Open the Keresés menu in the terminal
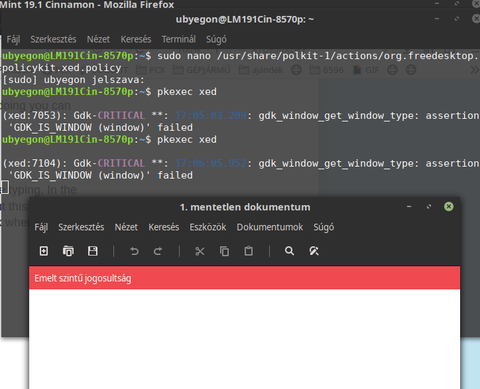The width and height of the screenshot is (480, 389). pyautogui.click(x=136, y=39)
